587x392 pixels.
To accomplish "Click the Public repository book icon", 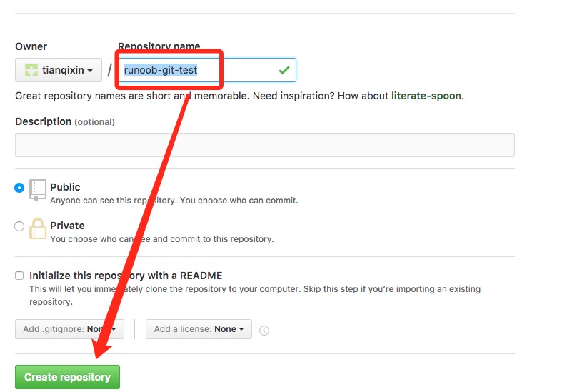I will (37, 190).
